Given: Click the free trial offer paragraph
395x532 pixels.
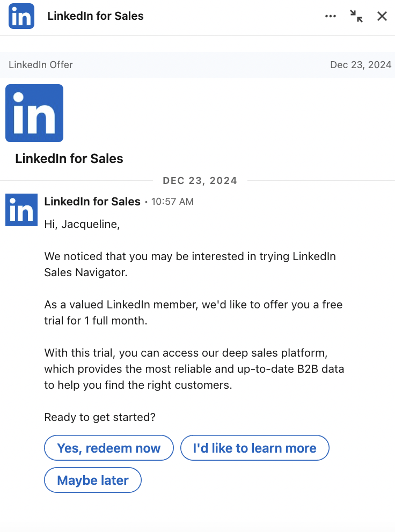Looking at the screenshot, I should coord(193,313).
